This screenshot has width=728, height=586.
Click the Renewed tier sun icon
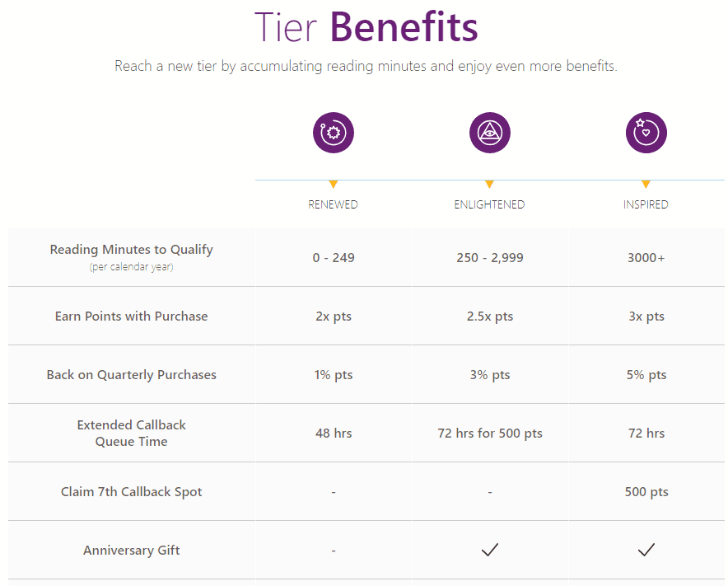point(334,133)
